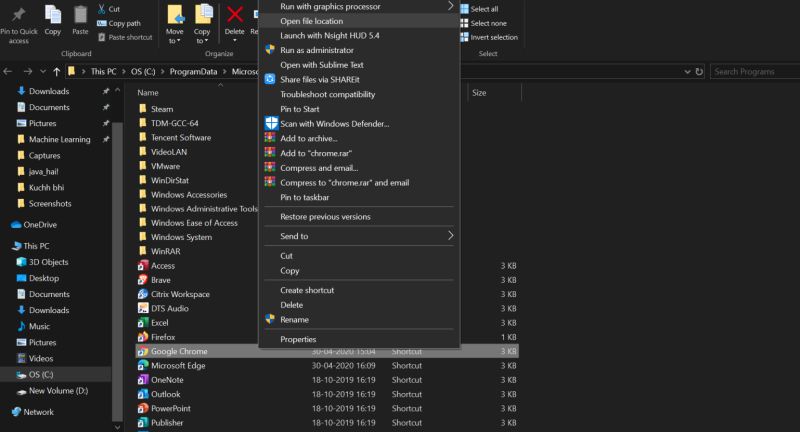The width and height of the screenshot is (800, 432).
Task: Click the navigation pane scrollbar
Action: point(117,270)
